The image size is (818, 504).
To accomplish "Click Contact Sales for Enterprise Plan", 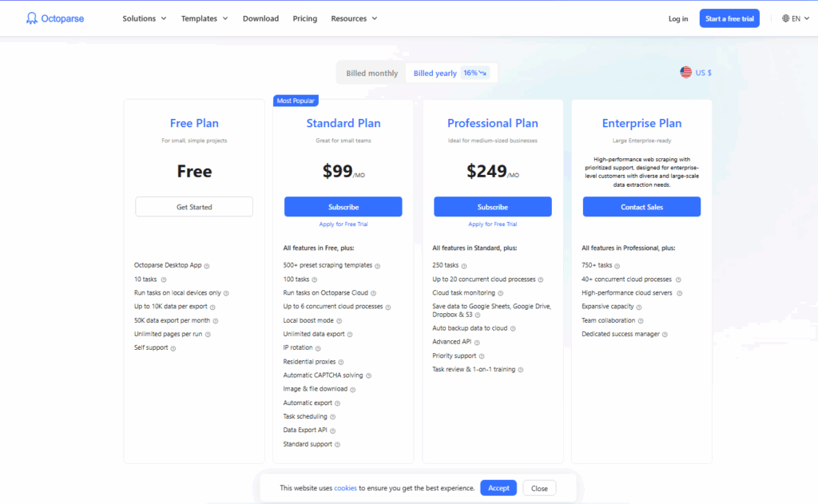I will tap(641, 207).
